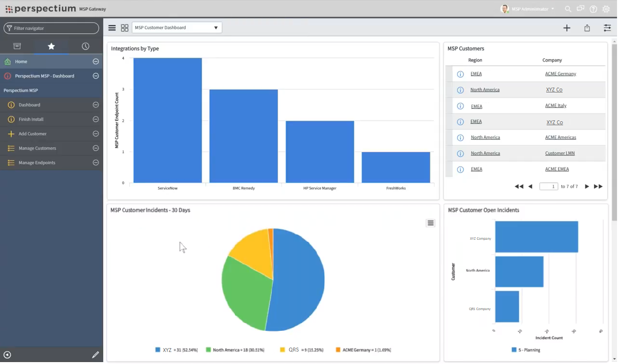The height and width of the screenshot is (364, 618).
Task: Add widget with the plus icon
Action: click(x=567, y=28)
